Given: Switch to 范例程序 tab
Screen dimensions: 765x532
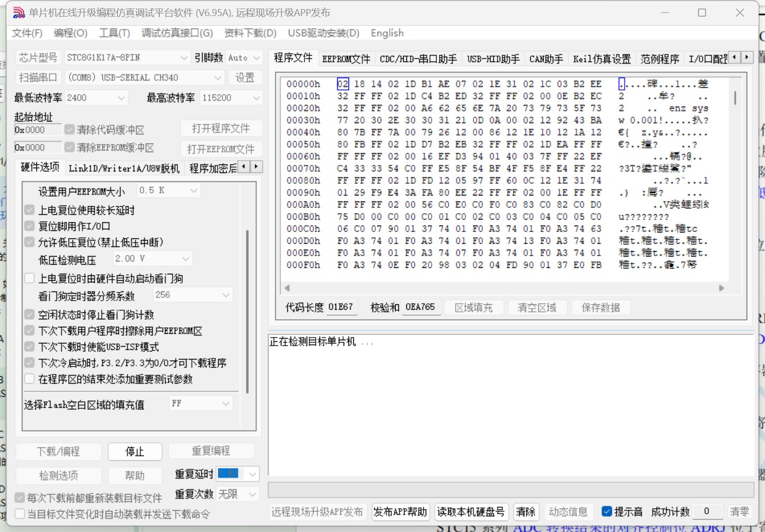Looking at the screenshot, I should pyautogui.click(x=659, y=59).
